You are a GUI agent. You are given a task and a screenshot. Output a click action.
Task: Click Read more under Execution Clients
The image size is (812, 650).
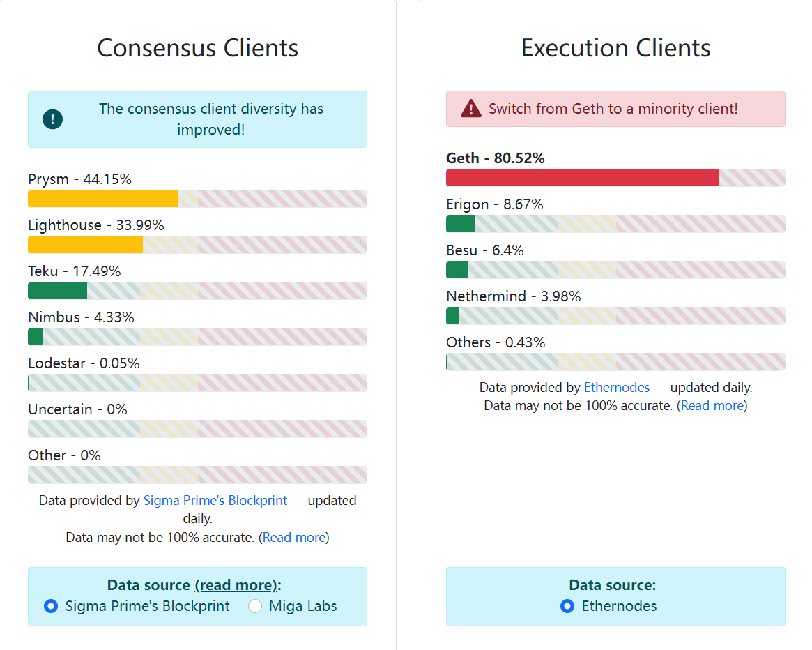712,405
